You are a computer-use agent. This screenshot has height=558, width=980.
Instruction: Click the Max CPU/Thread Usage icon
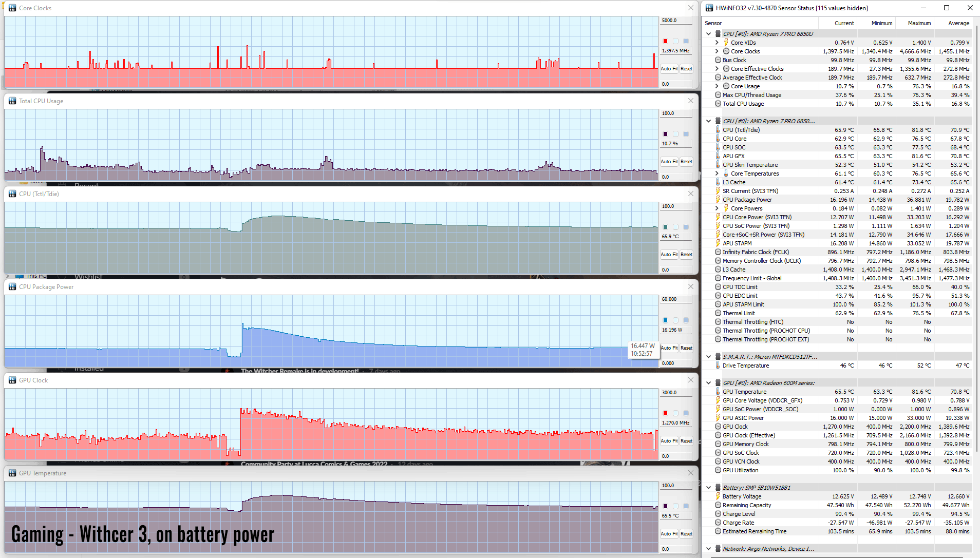[718, 95]
